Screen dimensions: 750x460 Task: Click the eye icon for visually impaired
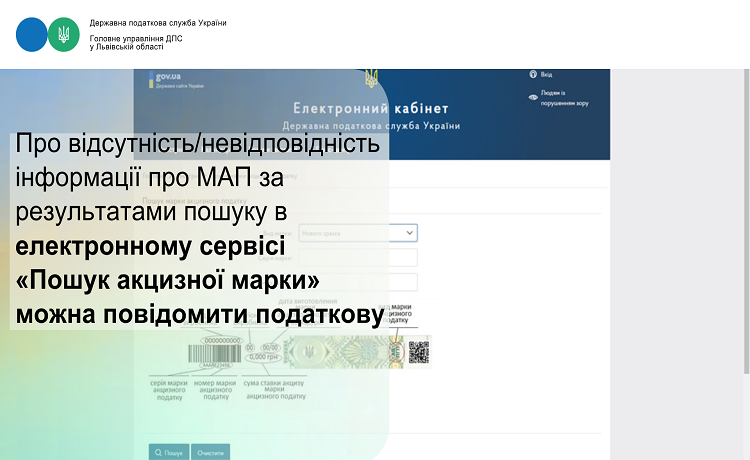point(532,97)
